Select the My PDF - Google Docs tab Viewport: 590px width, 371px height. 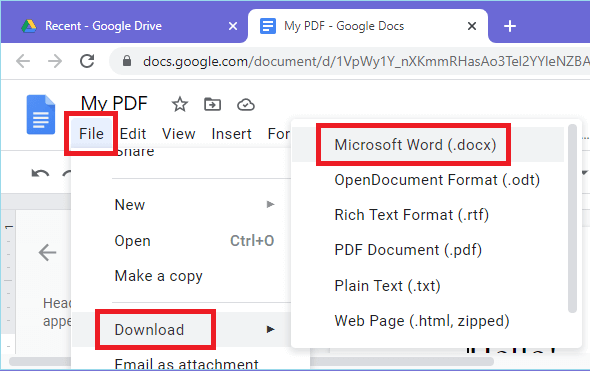click(368, 26)
